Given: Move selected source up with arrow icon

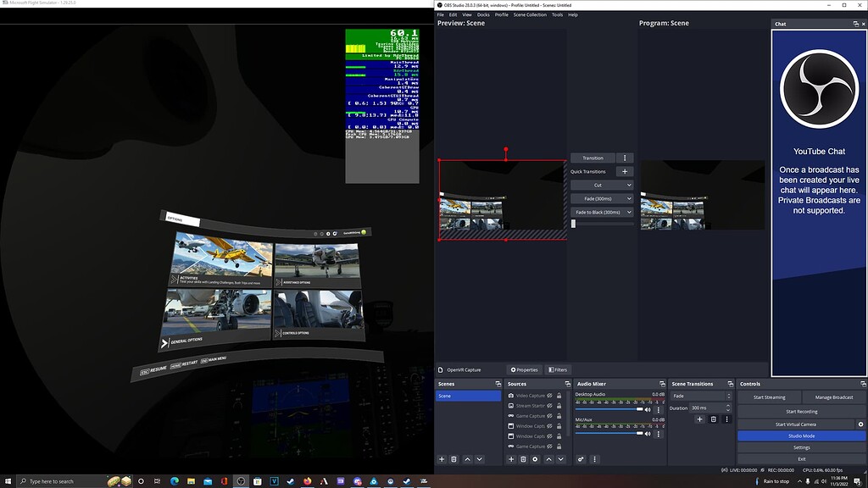Looking at the screenshot, I should 549,458.
